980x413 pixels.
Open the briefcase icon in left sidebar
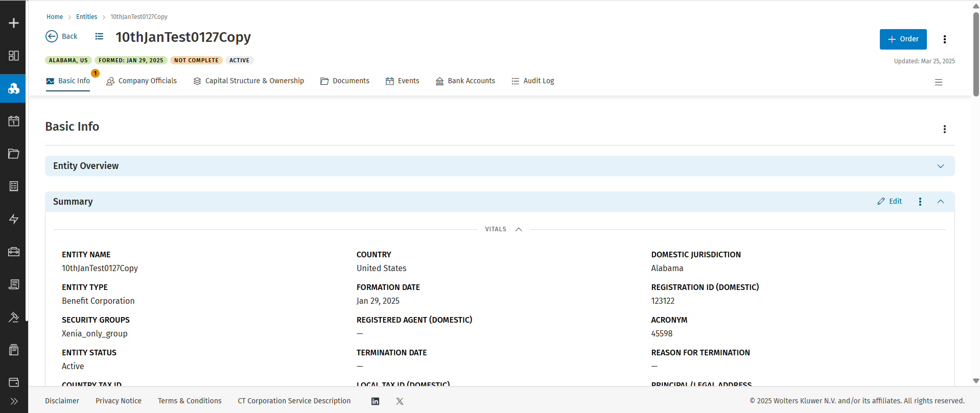[14, 252]
